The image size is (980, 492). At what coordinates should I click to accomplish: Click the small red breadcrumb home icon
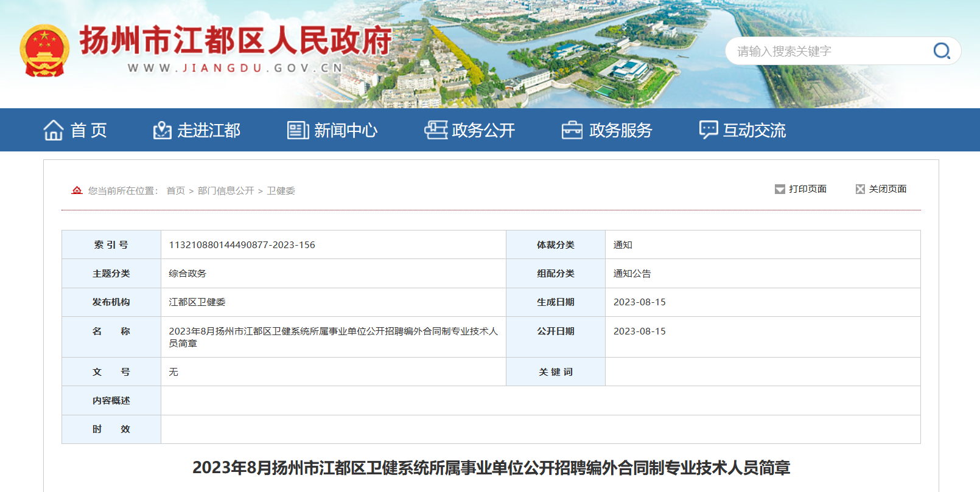point(77,190)
